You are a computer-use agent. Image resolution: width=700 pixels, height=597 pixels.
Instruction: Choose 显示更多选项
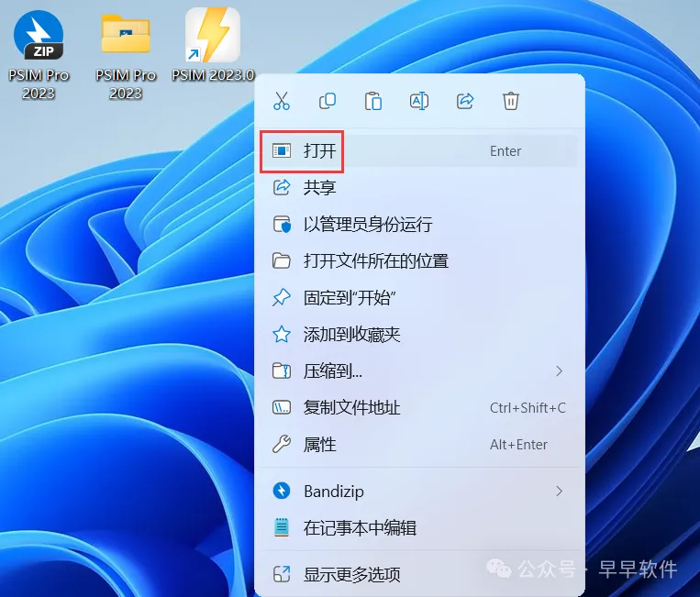[x=418, y=574]
